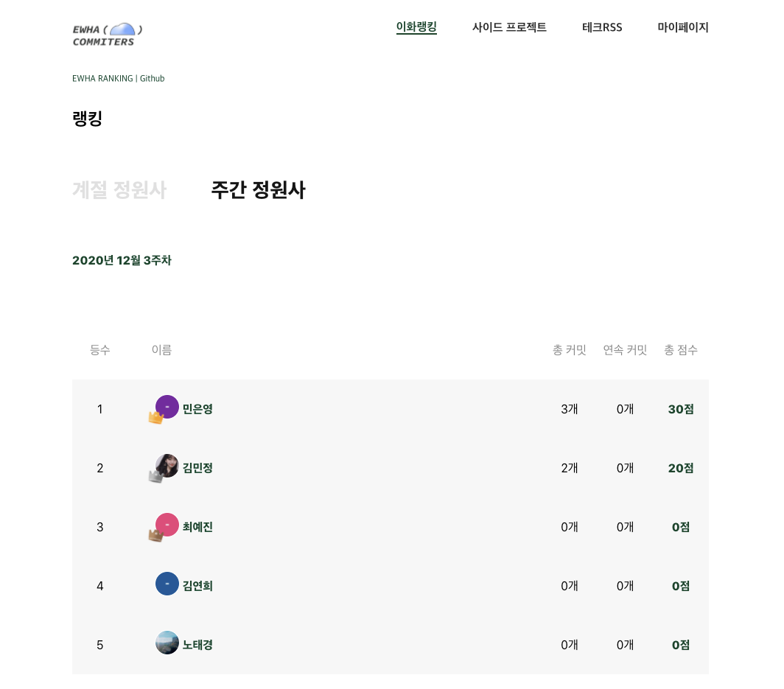Open the 테크RSS page
This screenshot has width=784, height=689.
click(602, 27)
